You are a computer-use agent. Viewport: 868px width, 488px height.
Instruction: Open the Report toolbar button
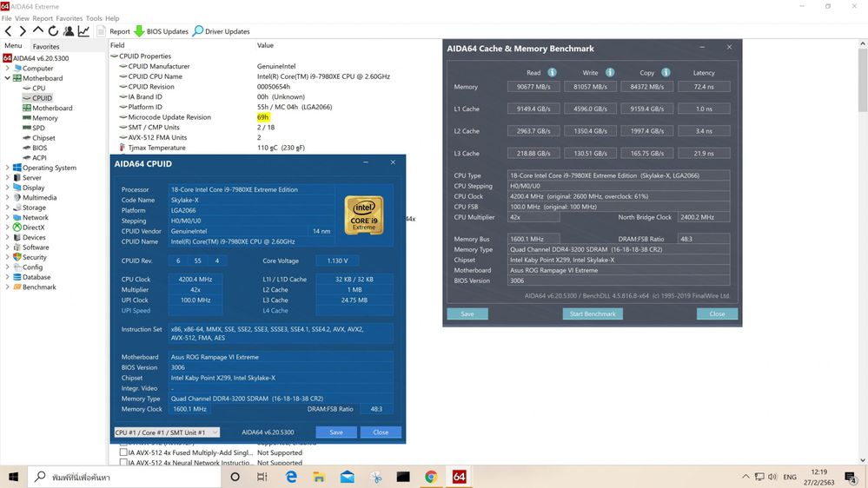click(x=114, y=31)
